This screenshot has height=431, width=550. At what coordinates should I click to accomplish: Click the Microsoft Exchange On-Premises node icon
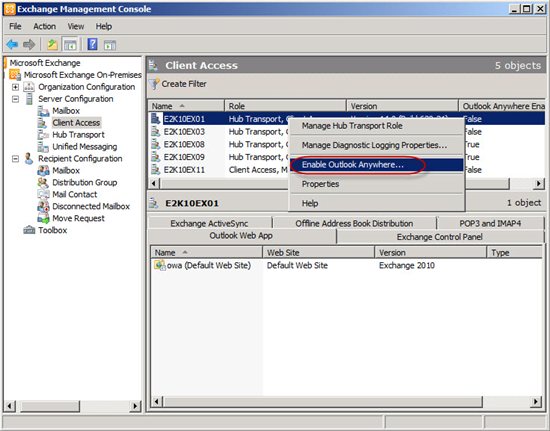point(15,75)
